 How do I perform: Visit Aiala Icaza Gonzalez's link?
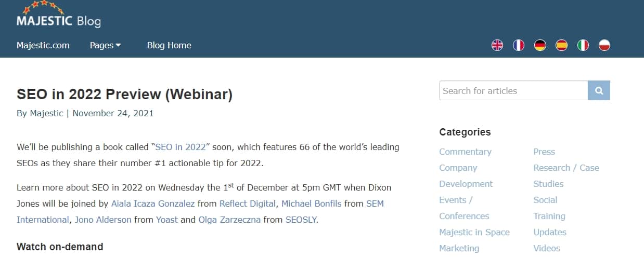[153, 204]
